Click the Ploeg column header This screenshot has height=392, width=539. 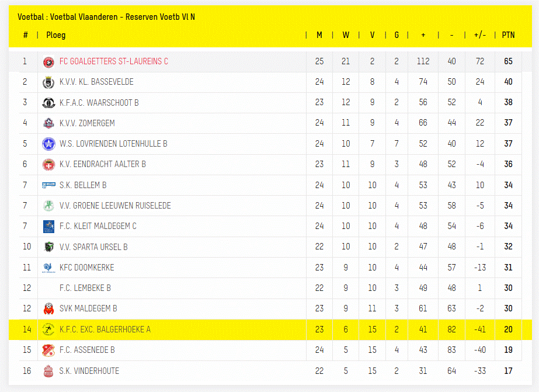click(x=56, y=35)
